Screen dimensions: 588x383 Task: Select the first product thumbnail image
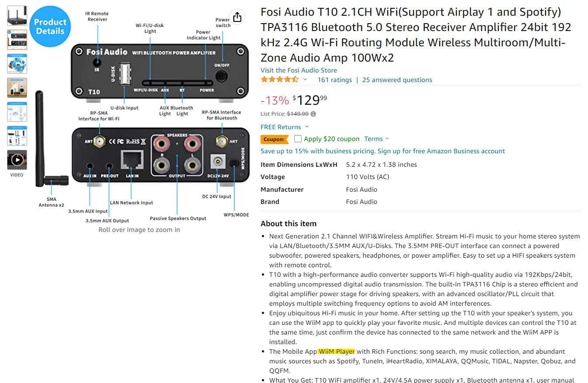(x=17, y=16)
